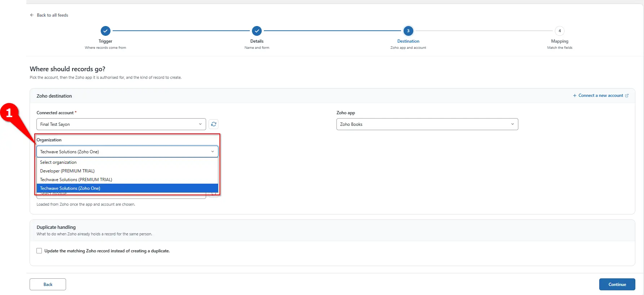The height and width of the screenshot is (295, 644).
Task: Click the external link icon after Connect a new account
Action: tap(627, 95)
